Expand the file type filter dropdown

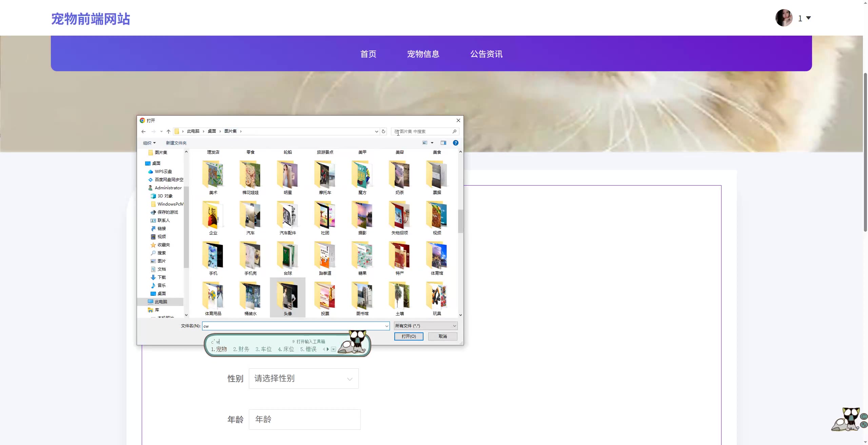point(426,326)
